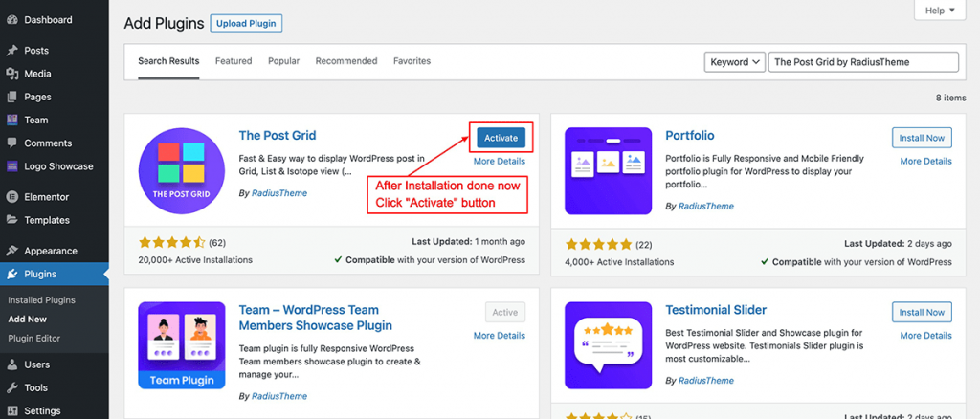Open the Keyword search type dropdown
Image resolution: width=980 pixels, height=419 pixels.
tap(734, 62)
